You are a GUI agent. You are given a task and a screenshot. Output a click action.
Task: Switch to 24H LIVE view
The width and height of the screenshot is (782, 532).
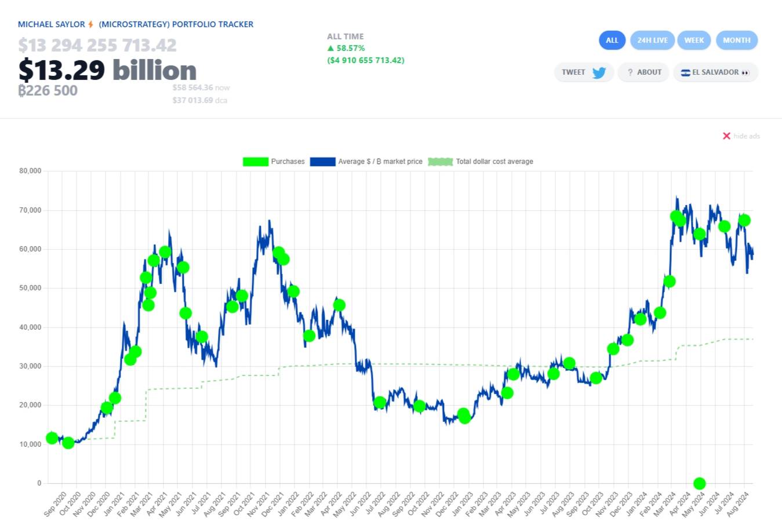point(652,40)
